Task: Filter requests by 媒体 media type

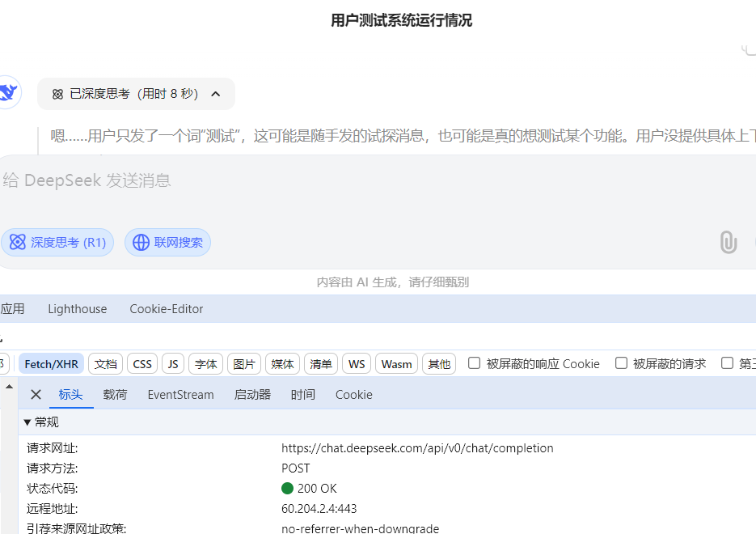Action: click(282, 364)
